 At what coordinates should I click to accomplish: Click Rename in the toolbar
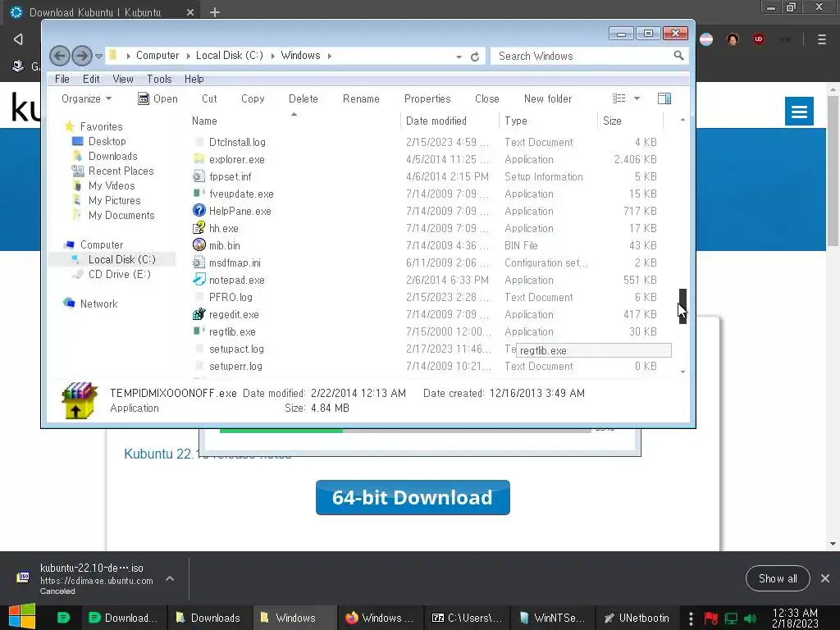[361, 98]
